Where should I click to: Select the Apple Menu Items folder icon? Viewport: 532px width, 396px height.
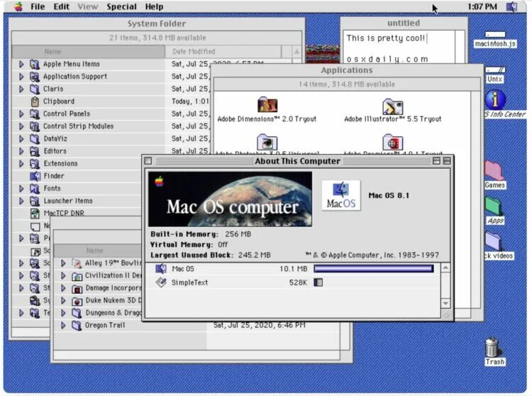tap(35, 64)
